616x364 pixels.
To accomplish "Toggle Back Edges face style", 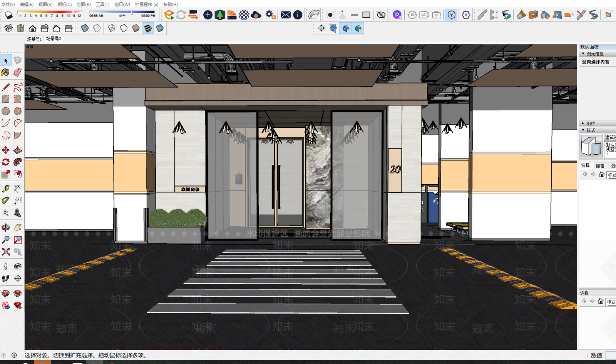I will click(97, 28).
